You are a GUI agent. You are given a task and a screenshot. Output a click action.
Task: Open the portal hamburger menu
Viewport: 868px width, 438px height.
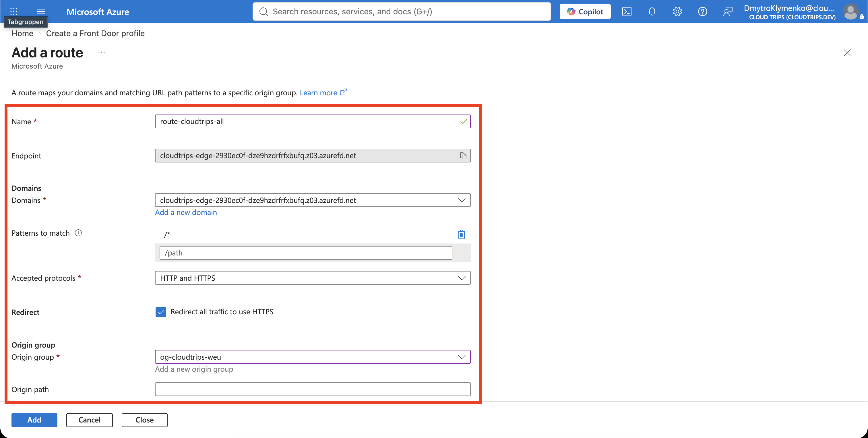pyautogui.click(x=41, y=11)
